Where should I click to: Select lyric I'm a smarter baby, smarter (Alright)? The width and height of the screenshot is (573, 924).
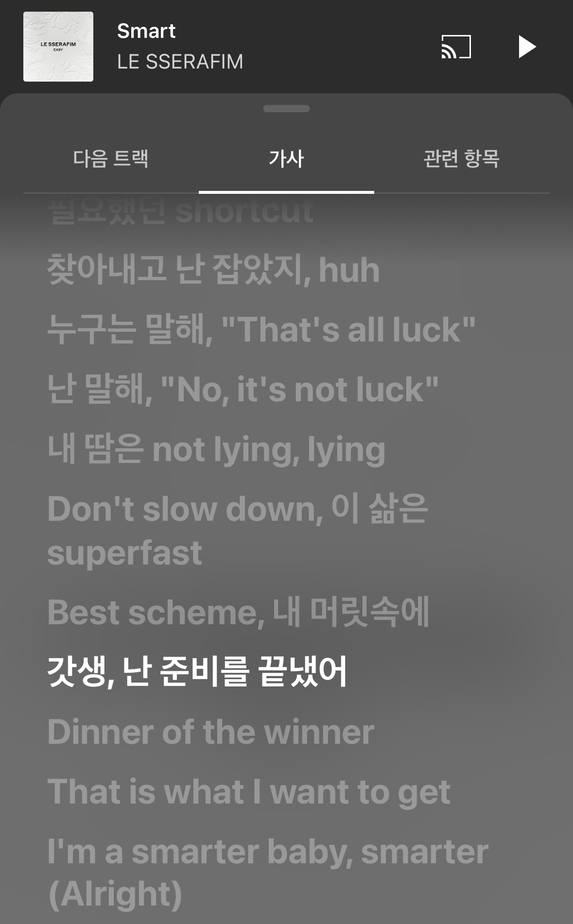point(268,873)
